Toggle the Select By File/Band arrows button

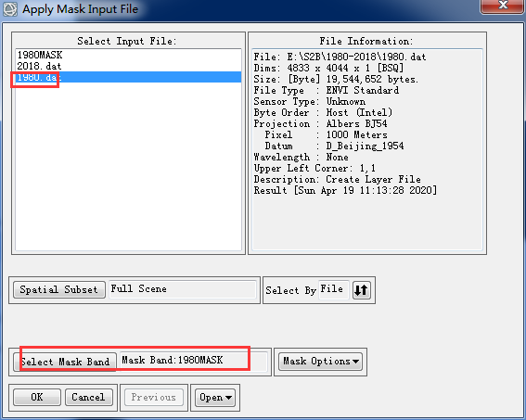361,290
